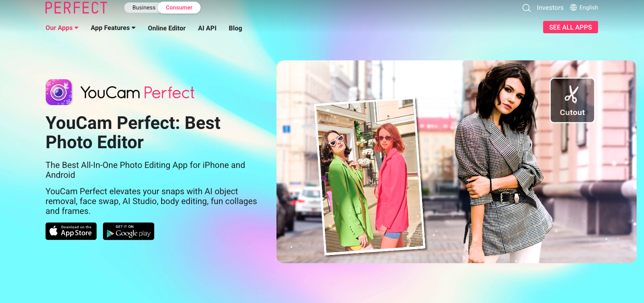Open the Online Editor menu item
This screenshot has width=644, height=303.
click(x=167, y=28)
